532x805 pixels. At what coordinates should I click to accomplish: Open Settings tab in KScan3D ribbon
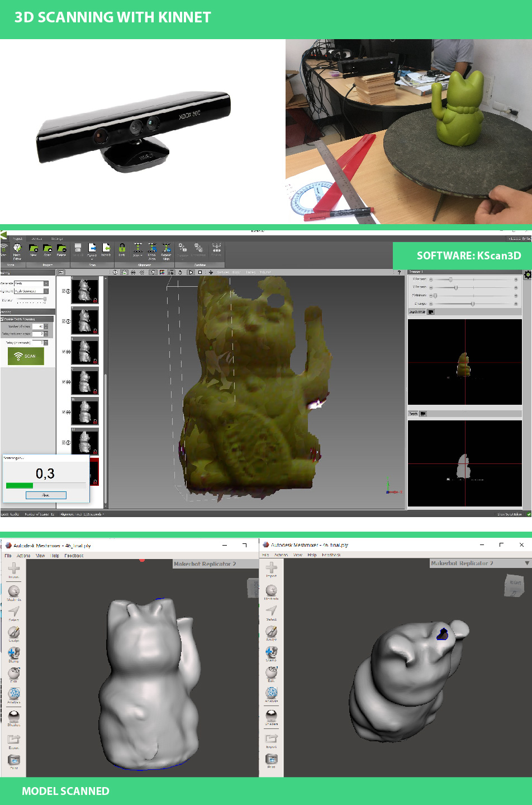pyautogui.click(x=56, y=239)
